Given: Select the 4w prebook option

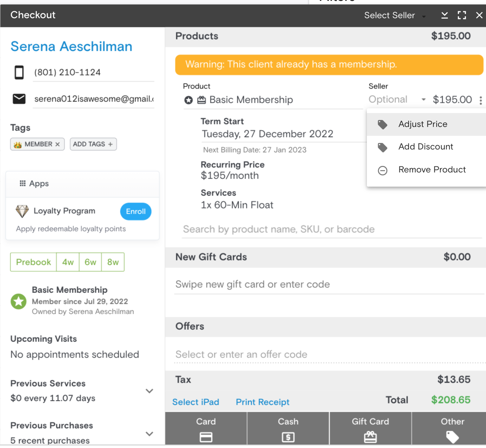Looking at the screenshot, I should coord(68,262).
